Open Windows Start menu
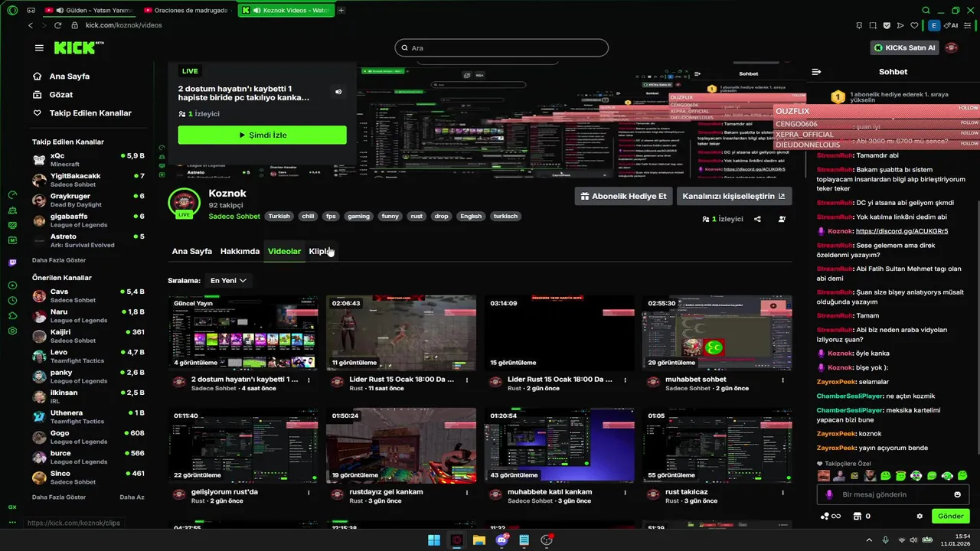 click(434, 540)
